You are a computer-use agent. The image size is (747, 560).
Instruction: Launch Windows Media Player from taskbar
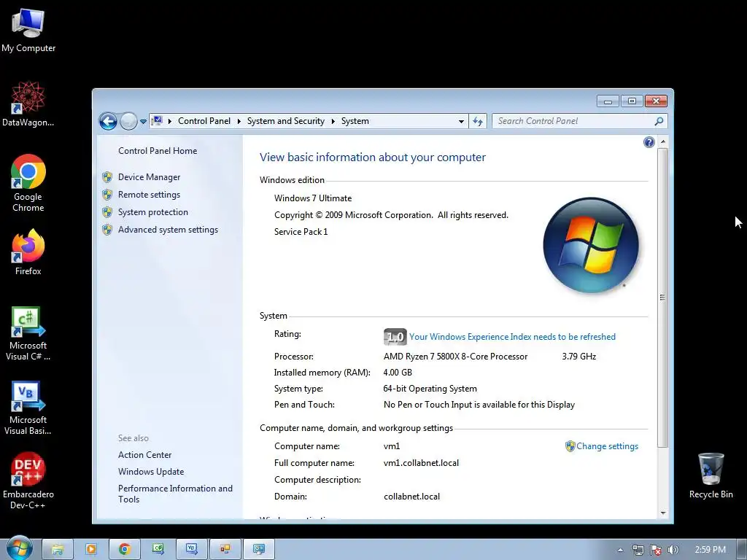tap(91, 550)
